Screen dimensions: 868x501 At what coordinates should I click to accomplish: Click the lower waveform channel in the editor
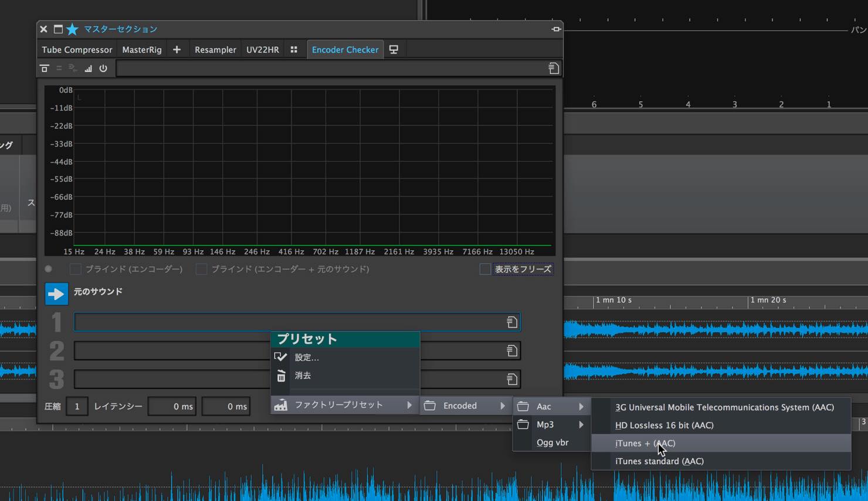coord(716,370)
